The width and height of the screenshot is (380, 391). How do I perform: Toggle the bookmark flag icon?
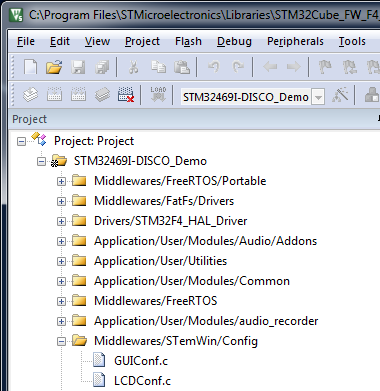(x=325, y=67)
